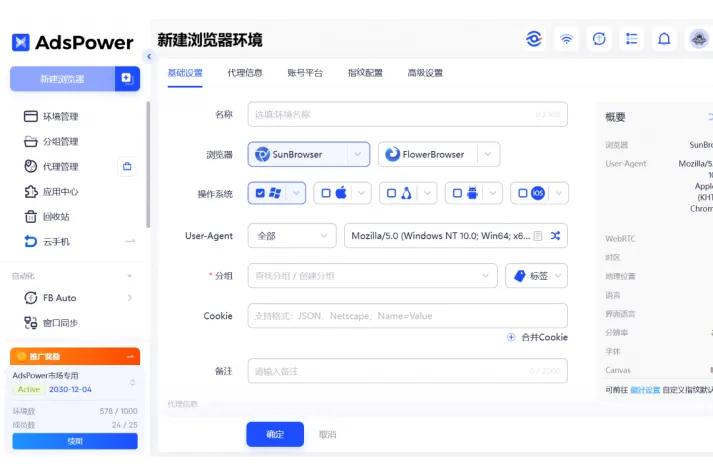Cancel with the 取消 button
The width and height of the screenshot is (713, 475).
pos(327,434)
